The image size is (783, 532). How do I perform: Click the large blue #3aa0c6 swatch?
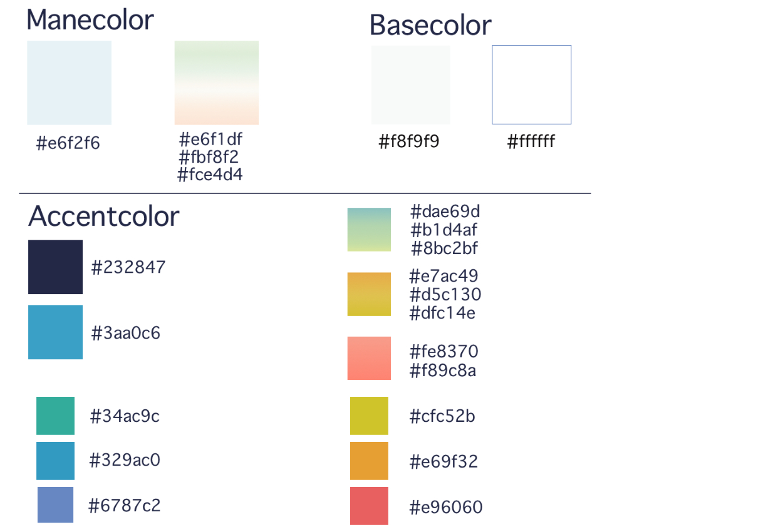[55, 332]
